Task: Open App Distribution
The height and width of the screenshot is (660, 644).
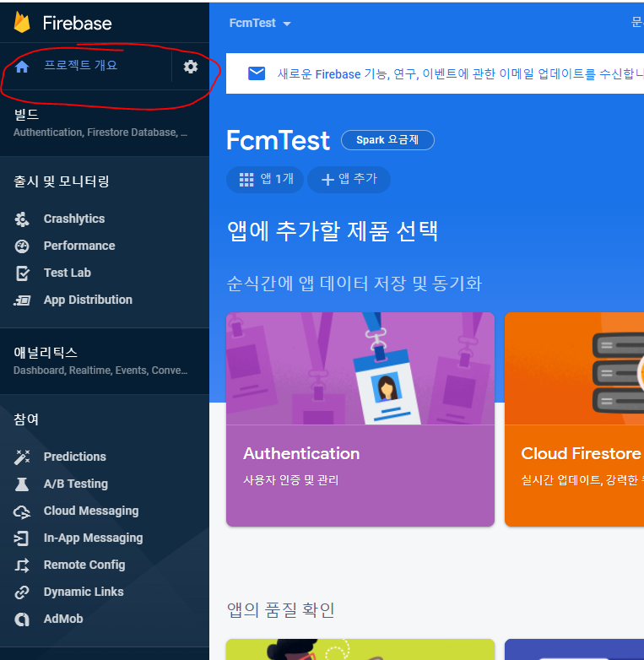Action: point(88,300)
